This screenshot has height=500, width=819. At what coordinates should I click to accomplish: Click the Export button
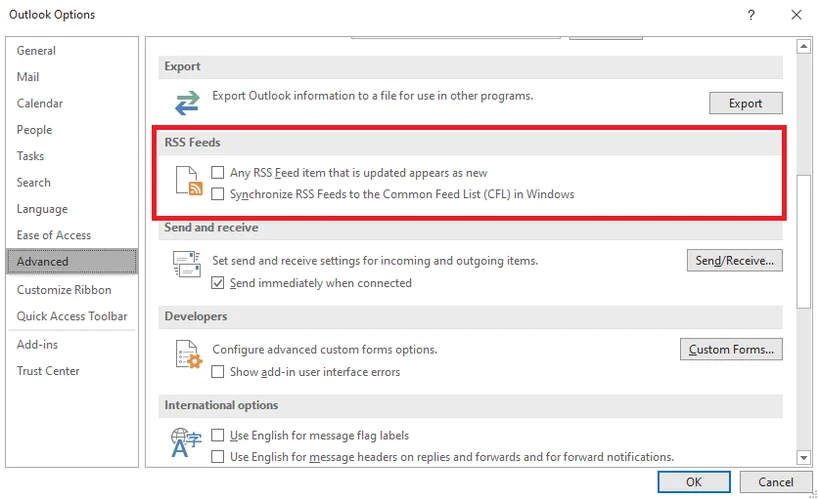(x=745, y=103)
